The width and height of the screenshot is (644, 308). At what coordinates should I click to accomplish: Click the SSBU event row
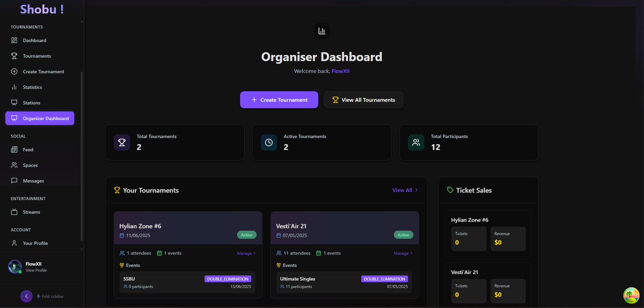187,282
